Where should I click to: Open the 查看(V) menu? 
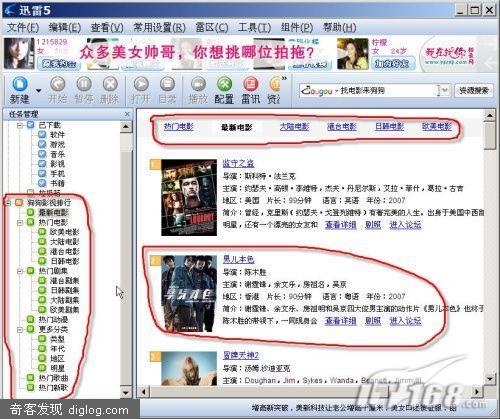[x=107, y=27]
